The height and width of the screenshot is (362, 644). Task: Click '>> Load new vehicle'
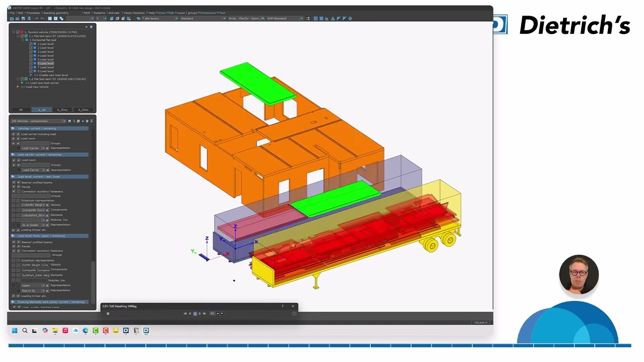35,87
